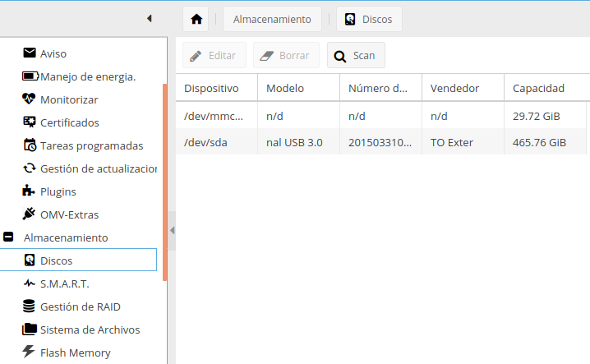This screenshot has width=590, height=364.
Task: Select Discos in the storage tree
Action: [x=56, y=260]
